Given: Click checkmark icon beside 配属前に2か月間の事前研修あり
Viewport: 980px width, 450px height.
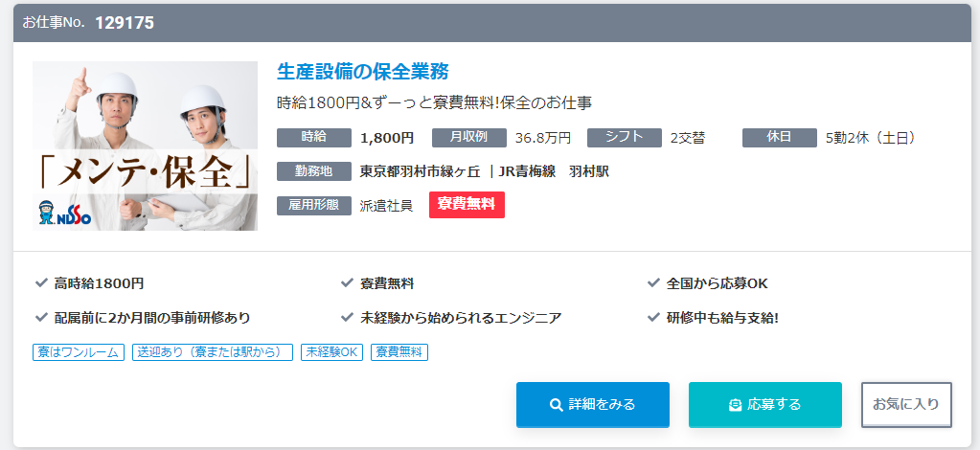Looking at the screenshot, I should [x=41, y=318].
